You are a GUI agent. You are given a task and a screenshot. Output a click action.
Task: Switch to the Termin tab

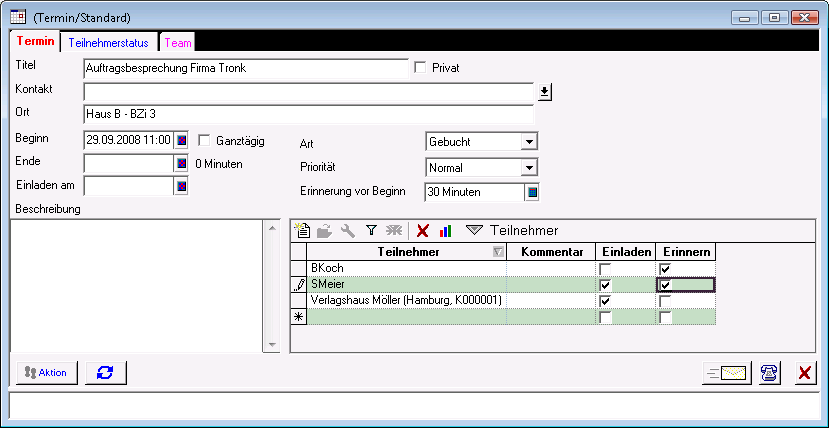[x=35, y=41]
